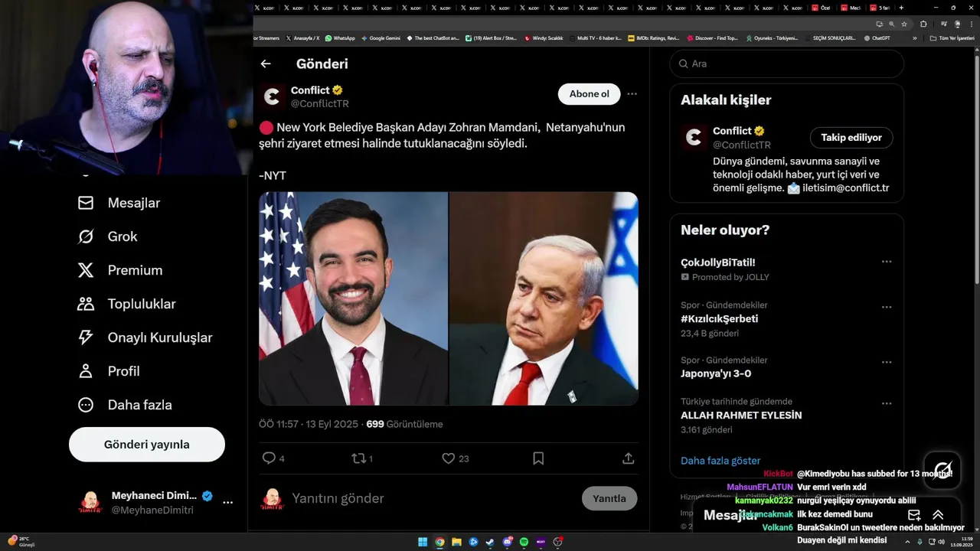
Task: Share the post using the upload icon
Action: point(628,458)
